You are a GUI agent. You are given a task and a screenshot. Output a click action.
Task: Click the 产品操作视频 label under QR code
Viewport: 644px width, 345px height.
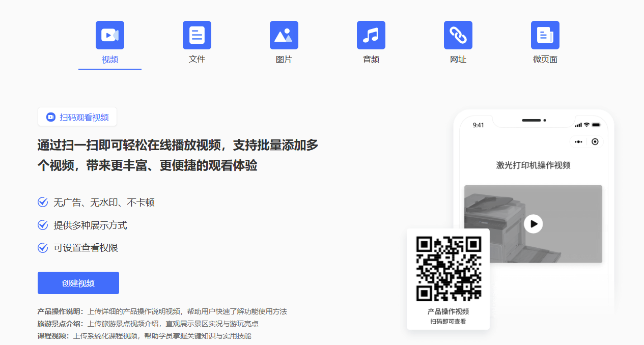pyautogui.click(x=448, y=311)
